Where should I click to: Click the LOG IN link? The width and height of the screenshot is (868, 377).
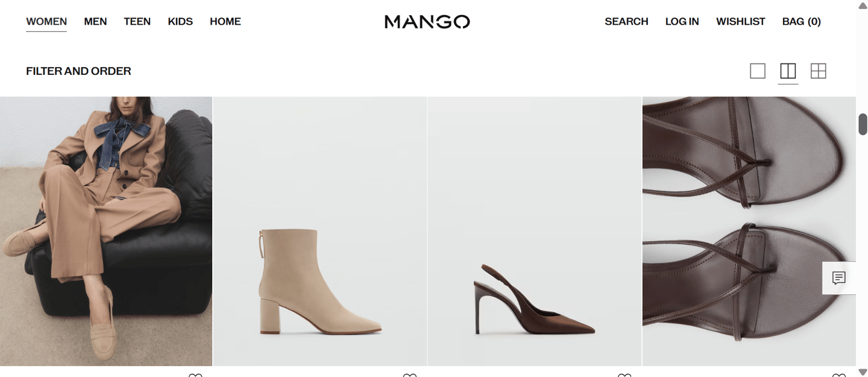tap(682, 22)
